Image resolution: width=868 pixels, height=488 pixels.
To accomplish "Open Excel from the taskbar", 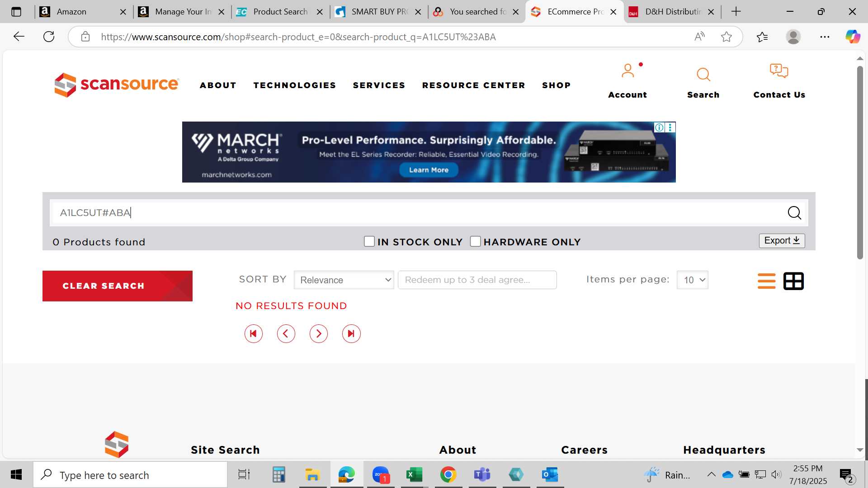I will coord(414,475).
